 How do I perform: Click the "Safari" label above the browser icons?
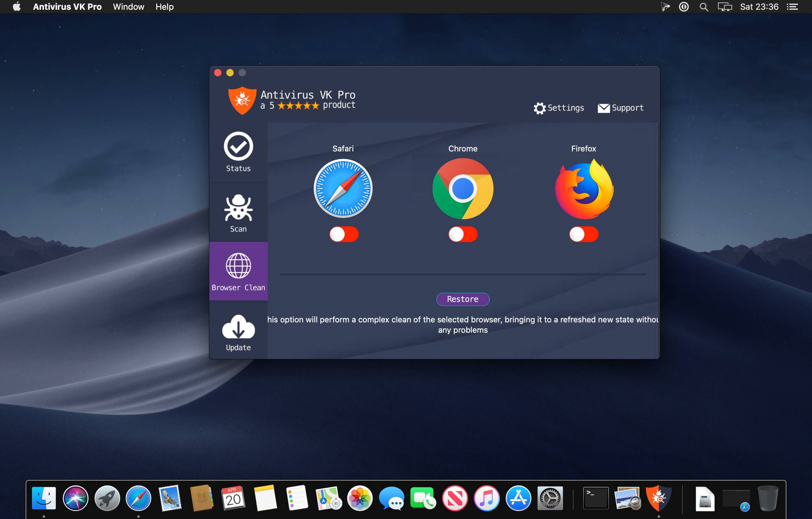(343, 148)
